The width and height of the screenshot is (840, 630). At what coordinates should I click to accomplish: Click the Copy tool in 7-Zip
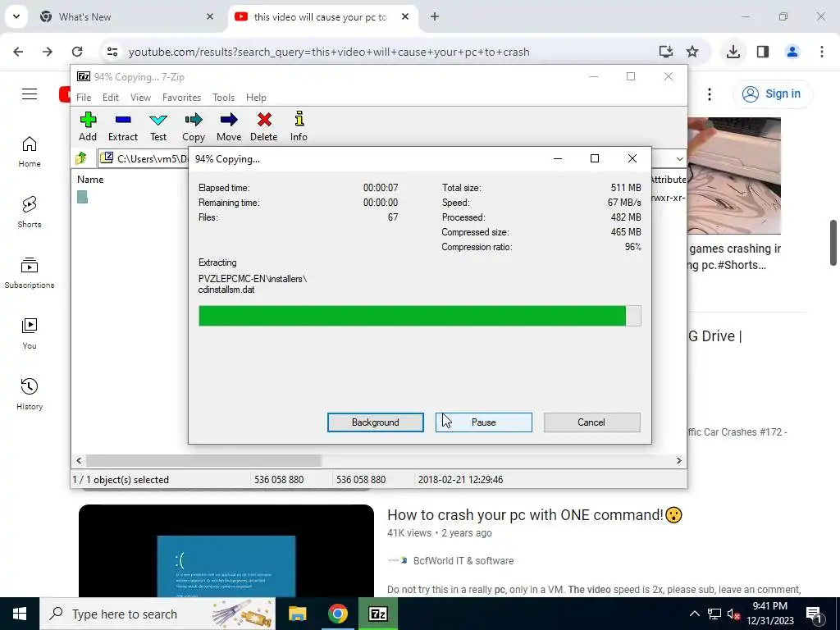[x=194, y=126]
